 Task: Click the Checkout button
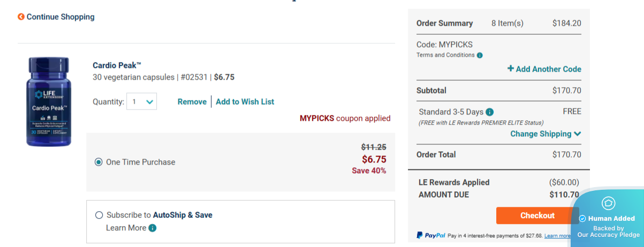pyautogui.click(x=537, y=215)
